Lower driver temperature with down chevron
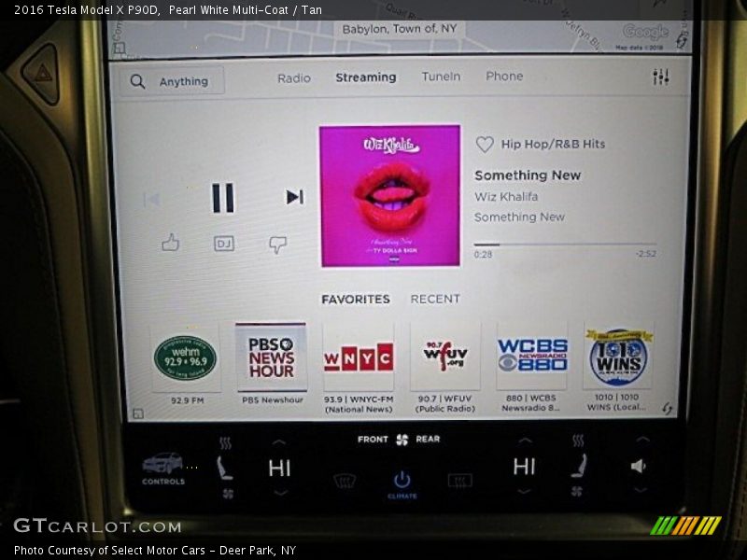This screenshot has width=747, height=560. pos(280,493)
